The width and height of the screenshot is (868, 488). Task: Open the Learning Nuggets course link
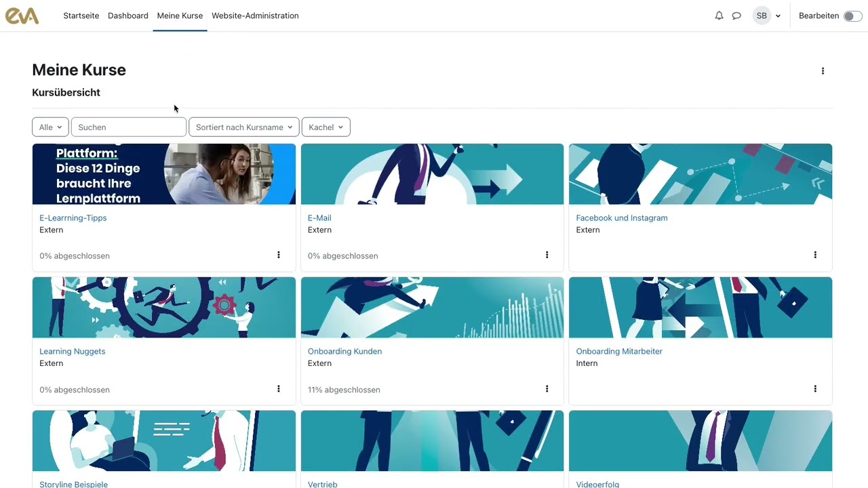(73, 351)
